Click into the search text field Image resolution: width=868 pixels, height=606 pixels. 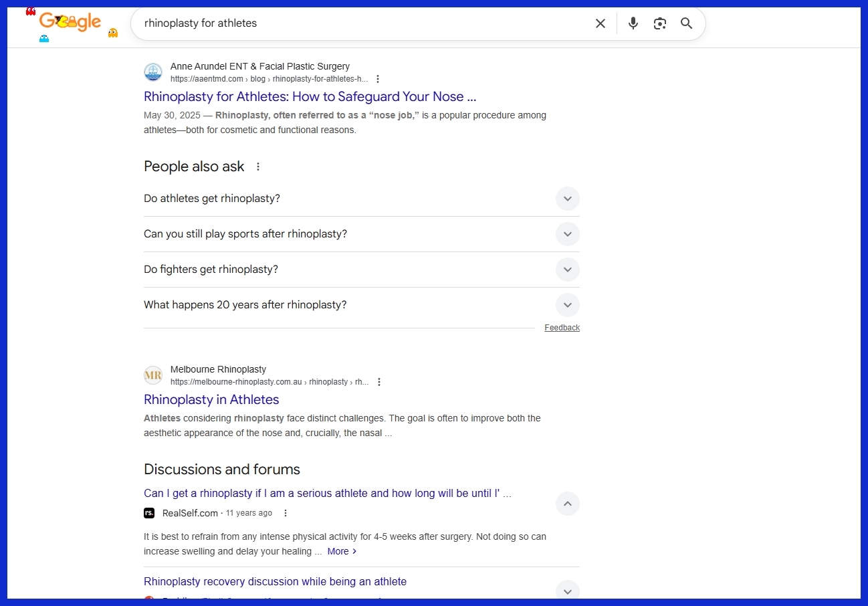point(361,23)
